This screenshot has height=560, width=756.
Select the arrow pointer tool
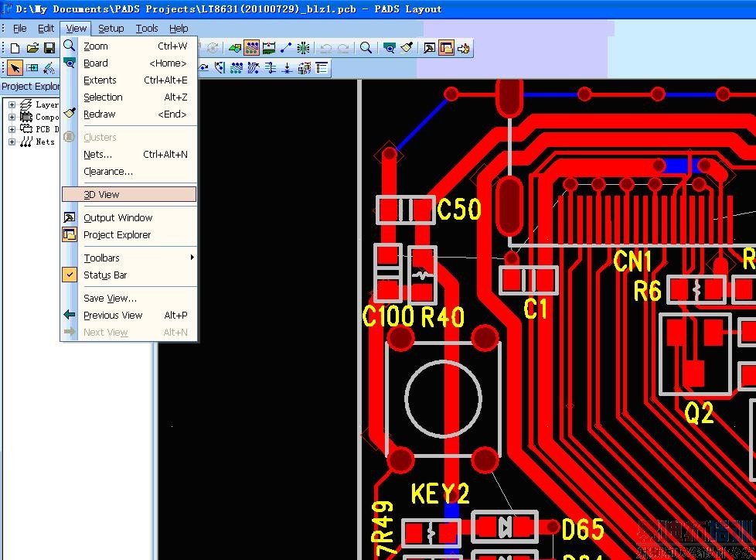click(15, 68)
